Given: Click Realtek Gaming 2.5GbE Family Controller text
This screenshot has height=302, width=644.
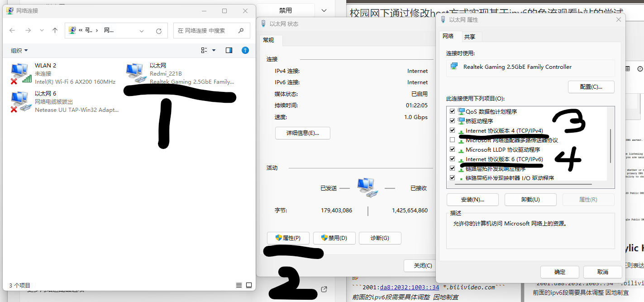Looking at the screenshot, I should coord(517,67).
